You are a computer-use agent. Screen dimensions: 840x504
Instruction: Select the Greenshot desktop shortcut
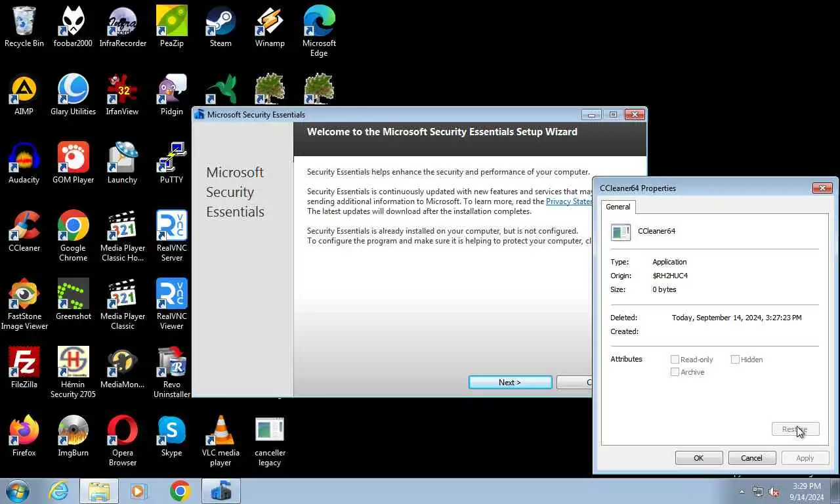(73, 300)
